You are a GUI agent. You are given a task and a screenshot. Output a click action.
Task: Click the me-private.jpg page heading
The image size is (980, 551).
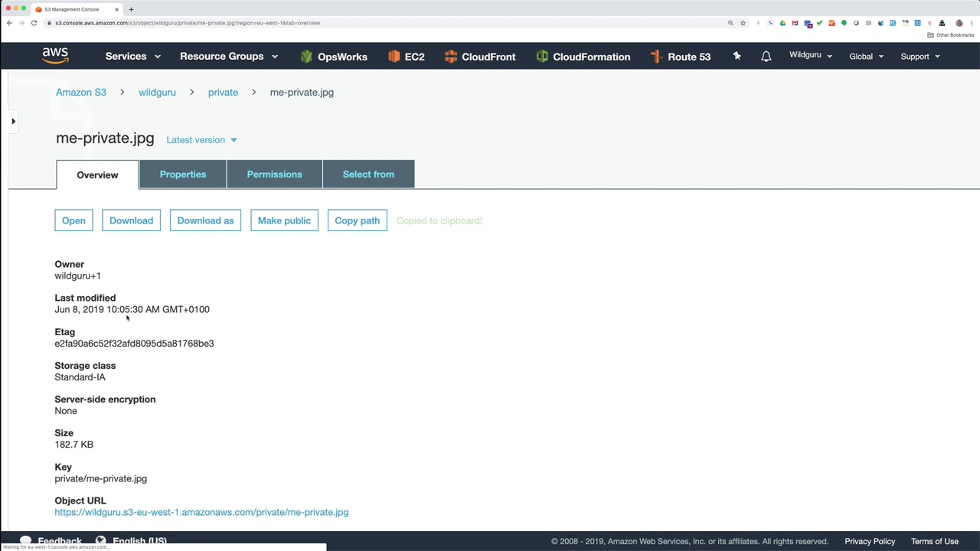(x=105, y=139)
